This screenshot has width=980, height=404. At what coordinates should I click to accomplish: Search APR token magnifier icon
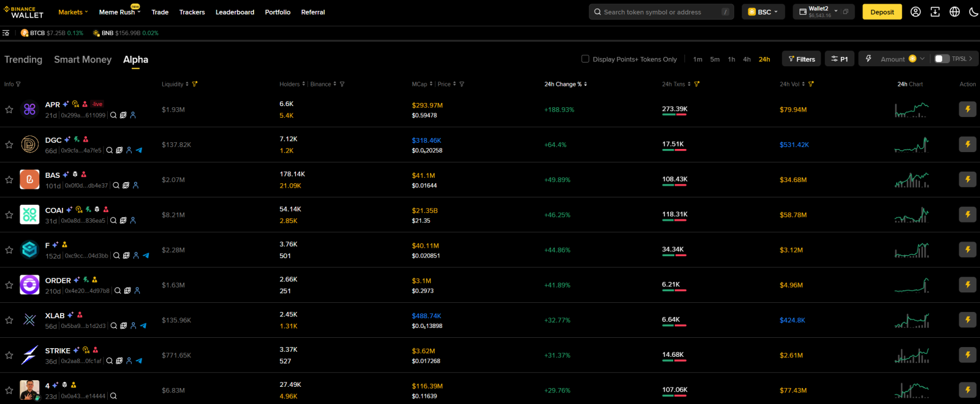point(113,115)
